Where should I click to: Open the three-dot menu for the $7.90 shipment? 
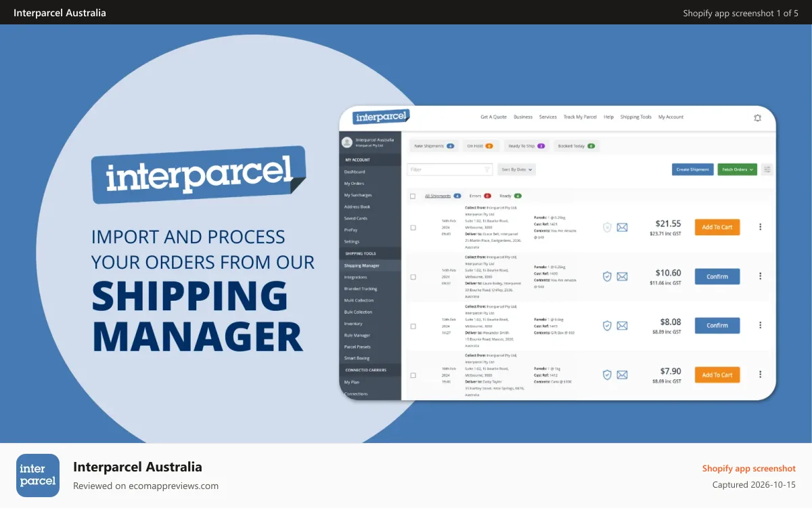click(760, 375)
